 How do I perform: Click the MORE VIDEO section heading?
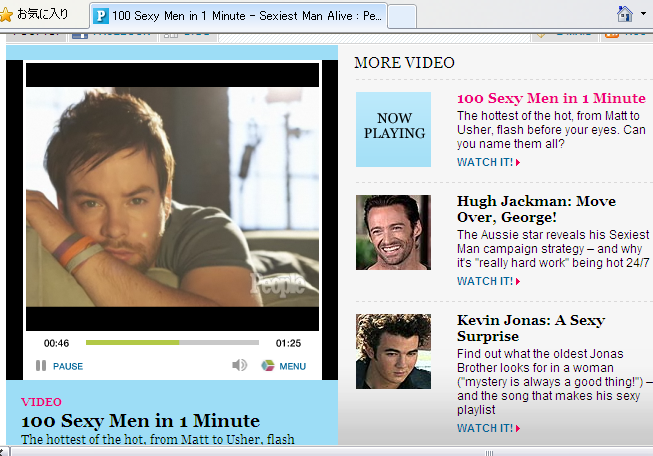coord(404,62)
